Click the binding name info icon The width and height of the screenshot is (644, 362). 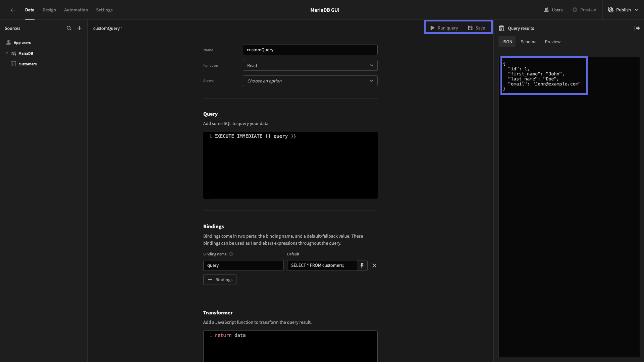click(x=231, y=254)
